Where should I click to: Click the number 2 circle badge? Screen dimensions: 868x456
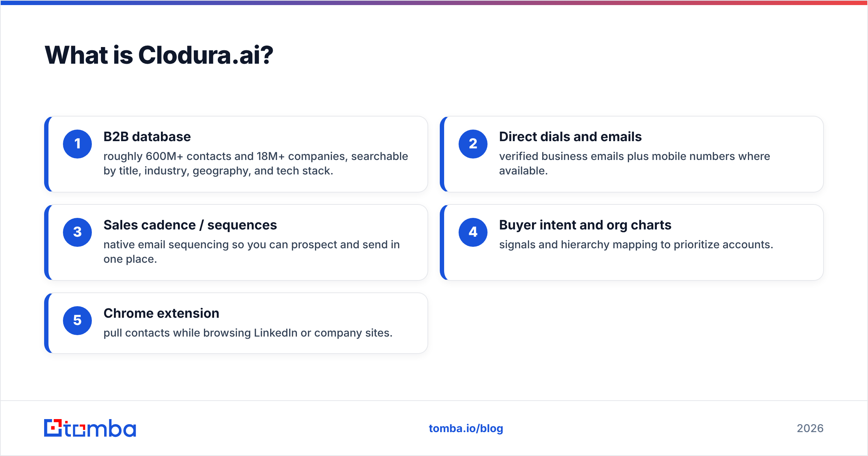pyautogui.click(x=473, y=144)
